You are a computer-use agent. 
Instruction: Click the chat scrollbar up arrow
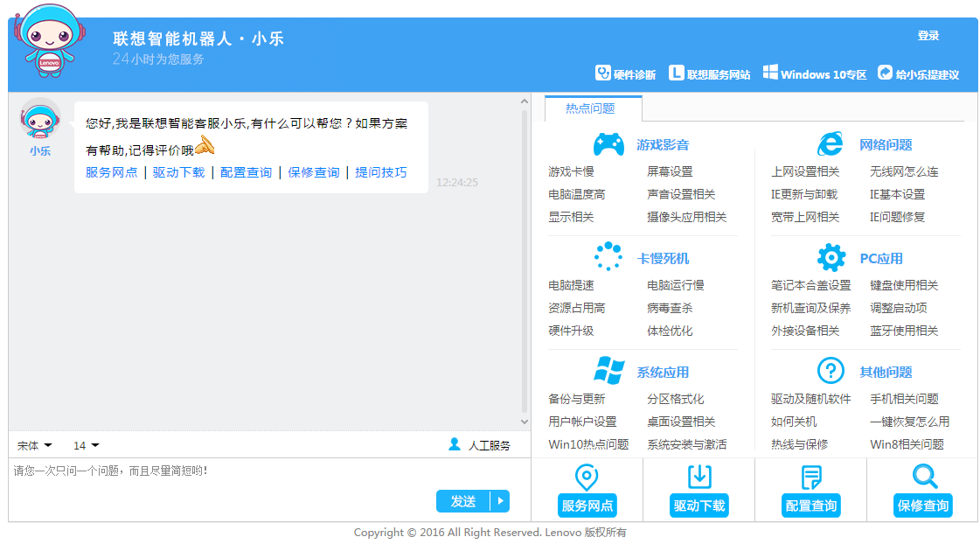[x=525, y=101]
